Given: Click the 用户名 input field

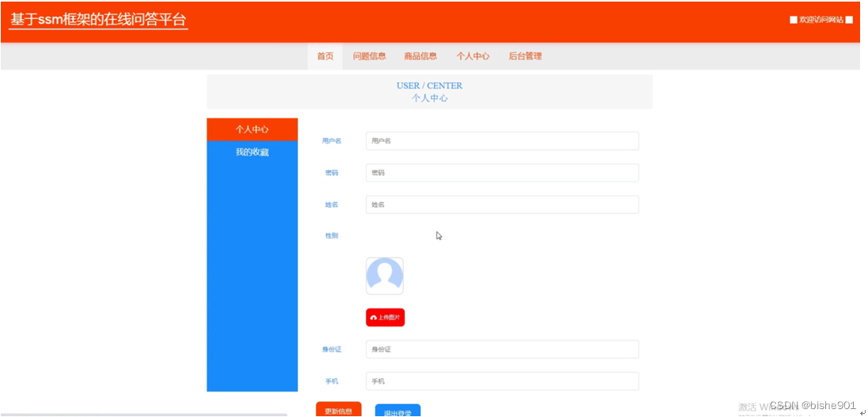Looking at the screenshot, I should click(502, 140).
